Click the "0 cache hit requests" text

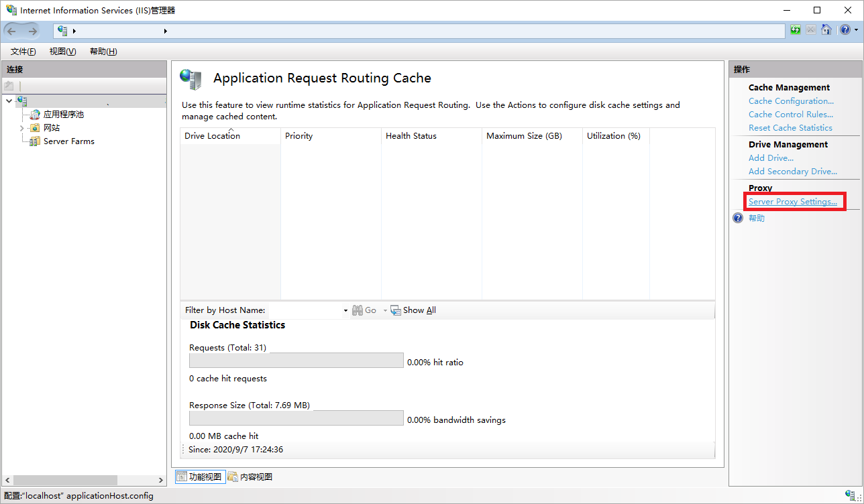click(228, 379)
